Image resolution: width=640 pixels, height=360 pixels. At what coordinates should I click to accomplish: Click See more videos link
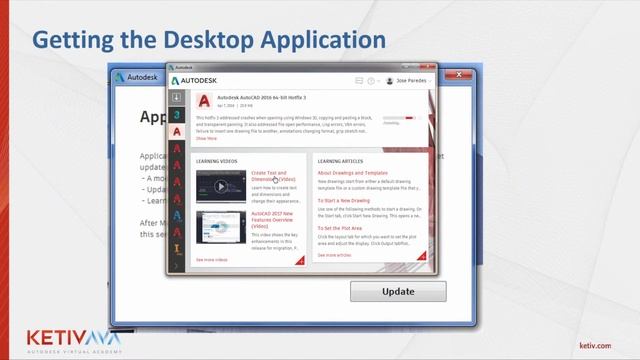coord(211,260)
